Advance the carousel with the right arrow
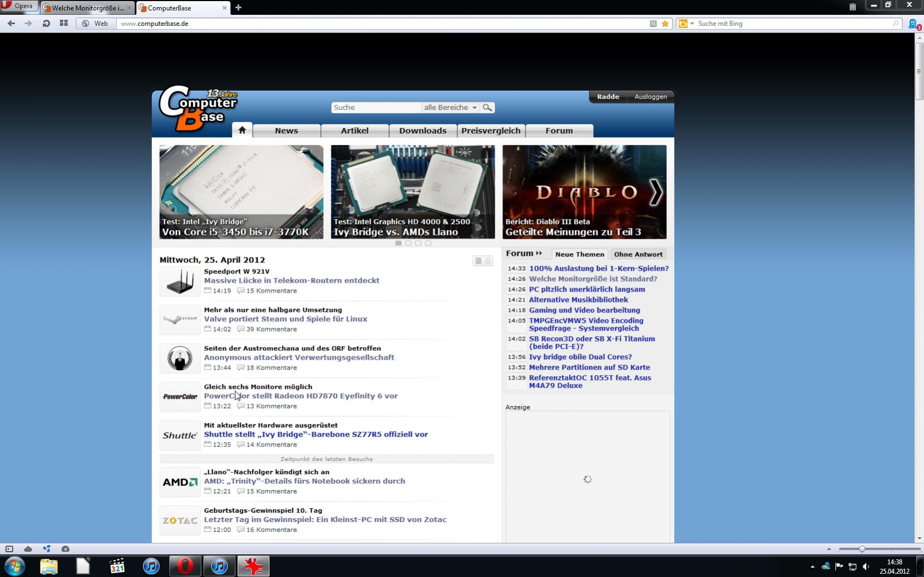Image resolution: width=924 pixels, height=577 pixels. 655,192
